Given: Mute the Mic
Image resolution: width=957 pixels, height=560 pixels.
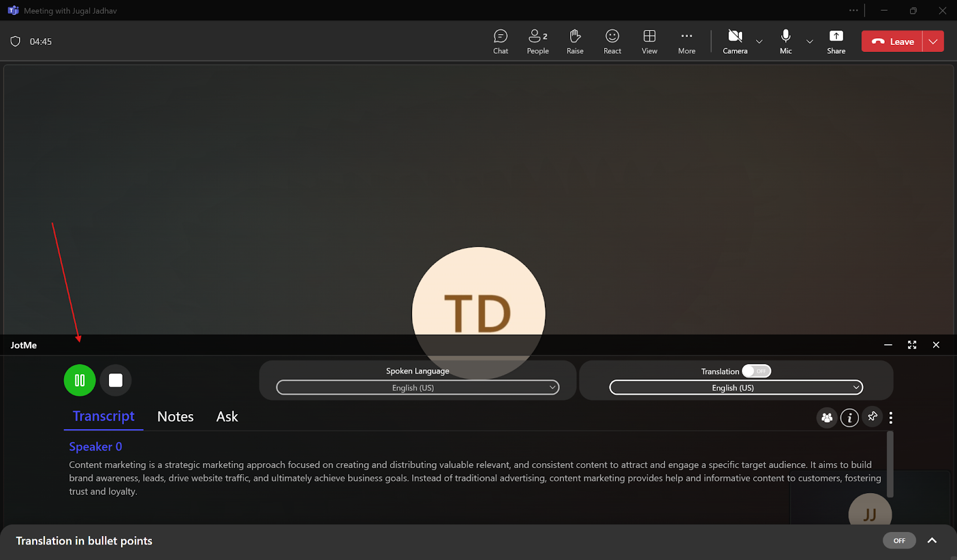Looking at the screenshot, I should (786, 42).
